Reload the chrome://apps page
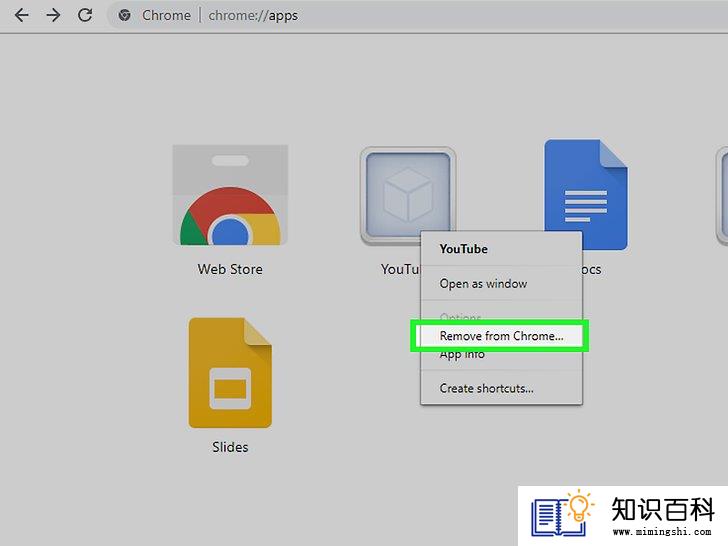The image size is (728, 546). point(84,15)
